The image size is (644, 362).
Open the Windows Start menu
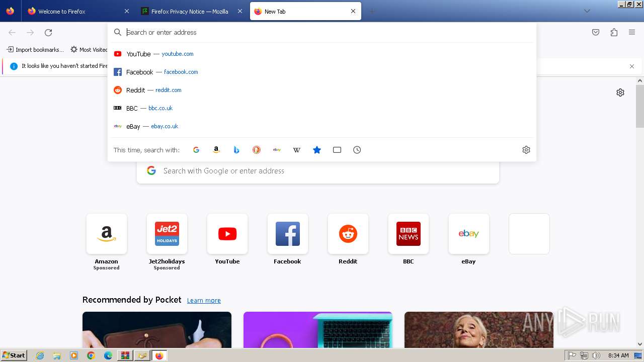point(14,355)
